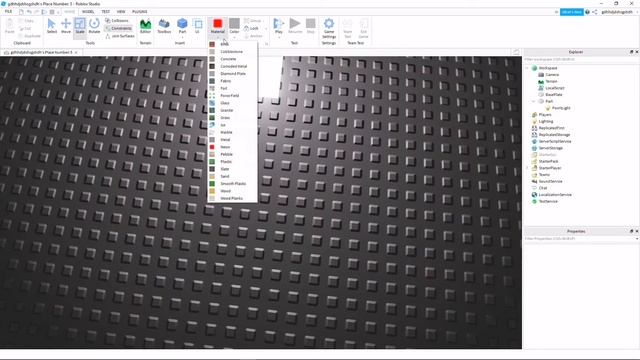Open the dropdown arrow under Part
The image size is (640, 360).
click(x=182, y=37)
